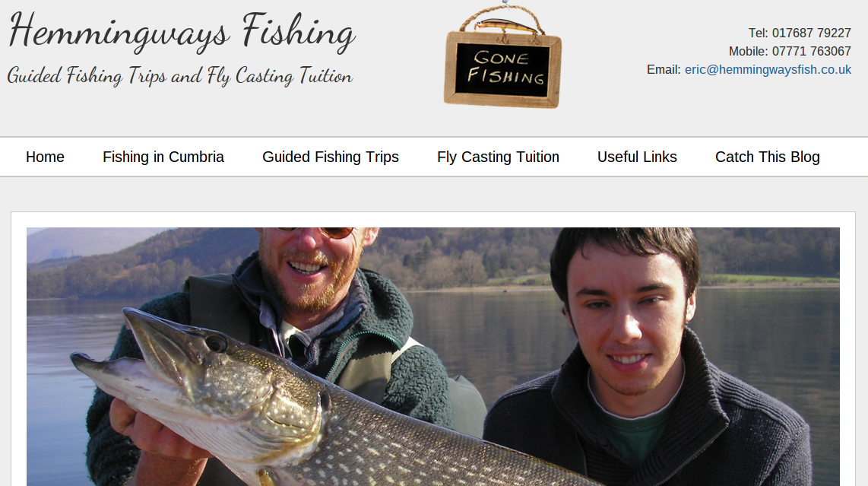Click the pike fishing hero photo

pos(433,357)
